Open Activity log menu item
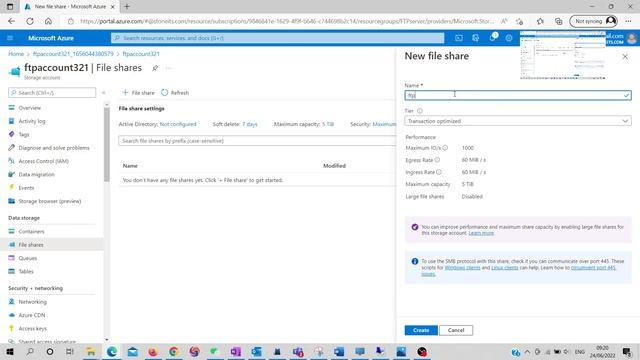Image resolution: width=640 pixels, height=360 pixels. pyautogui.click(x=32, y=121)
